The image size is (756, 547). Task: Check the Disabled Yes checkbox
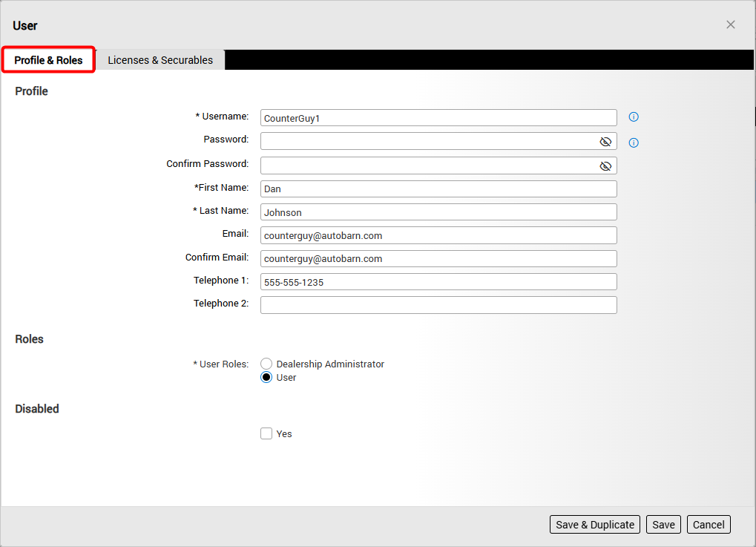point(266,434)
